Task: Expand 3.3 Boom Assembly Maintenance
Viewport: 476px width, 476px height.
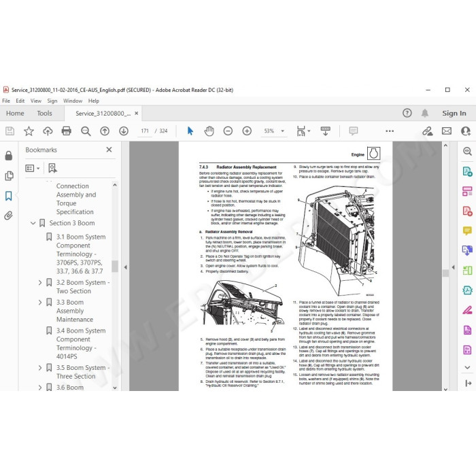Action: pos(39,303)
